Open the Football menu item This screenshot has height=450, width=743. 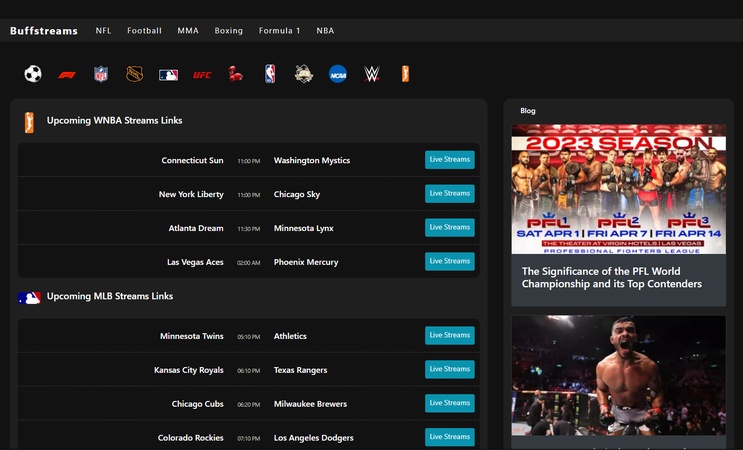(144, 31)
